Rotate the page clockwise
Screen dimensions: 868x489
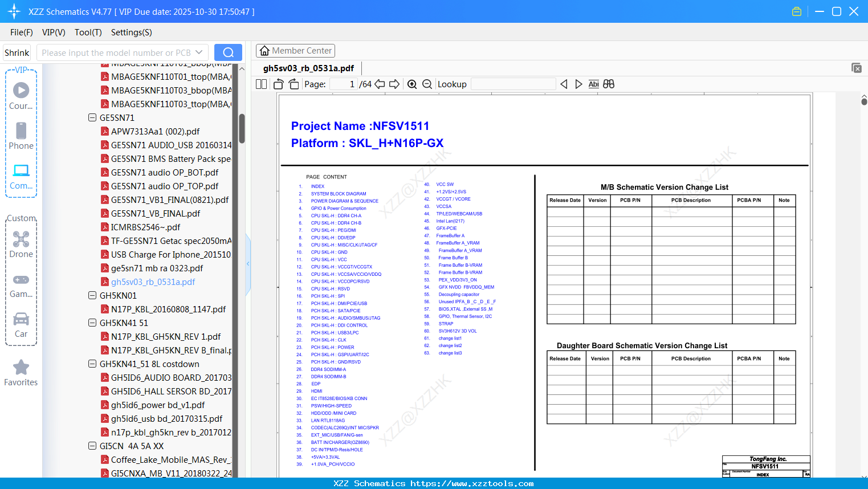coord(294,84)
